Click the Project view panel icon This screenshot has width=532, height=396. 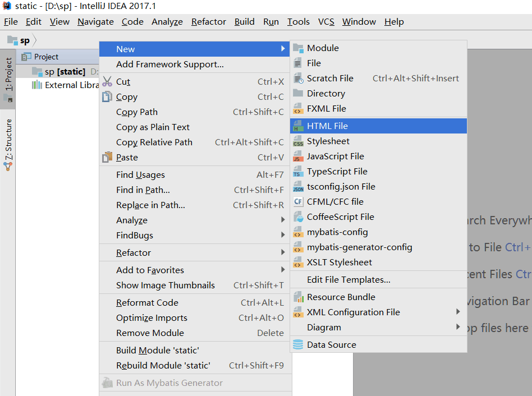26,57
